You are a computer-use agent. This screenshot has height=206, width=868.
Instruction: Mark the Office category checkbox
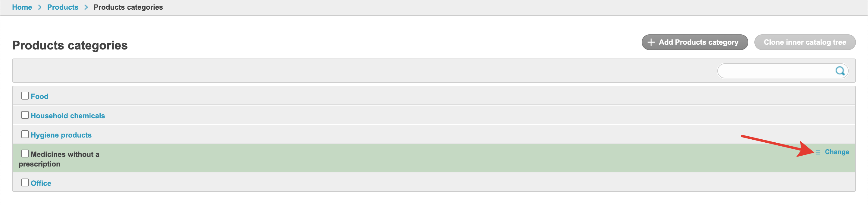pos(25,182)
